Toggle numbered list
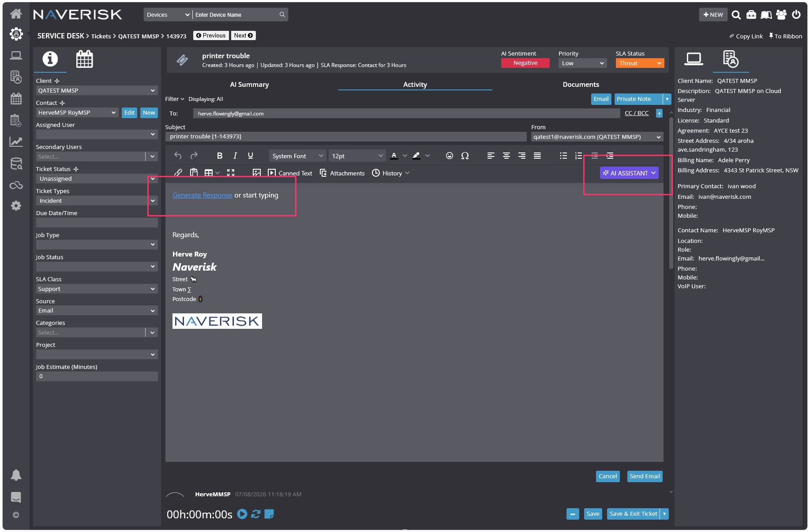810x532 pixels. coord(579,156)
